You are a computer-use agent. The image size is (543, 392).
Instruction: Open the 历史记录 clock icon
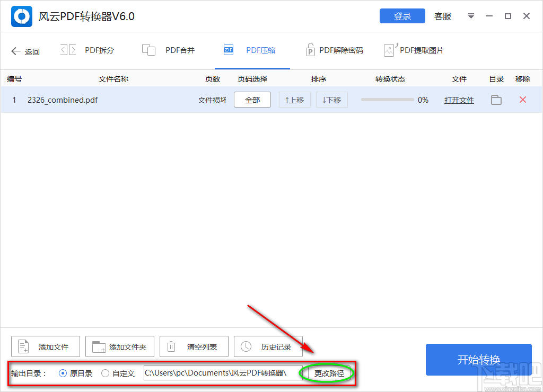[x=246, y=346]
